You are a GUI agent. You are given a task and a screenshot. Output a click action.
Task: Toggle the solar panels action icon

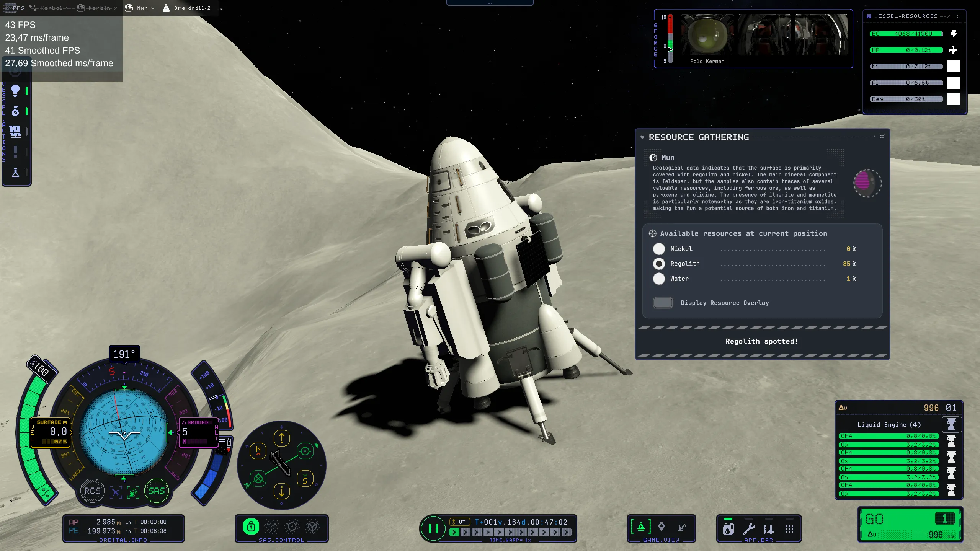point(15,132)
